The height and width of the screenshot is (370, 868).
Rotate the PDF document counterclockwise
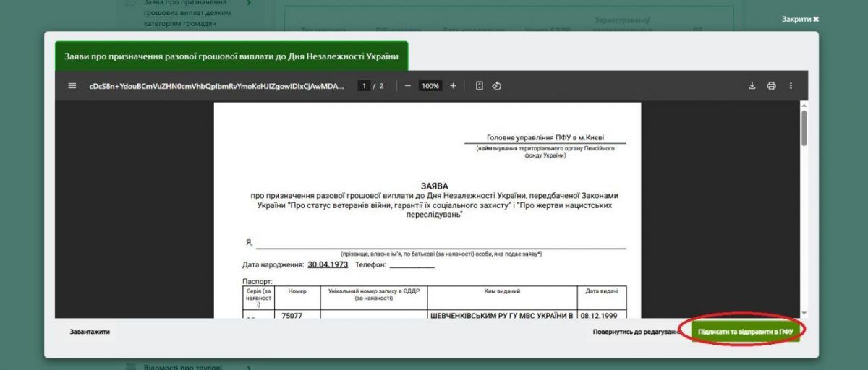tap(497, 86)
